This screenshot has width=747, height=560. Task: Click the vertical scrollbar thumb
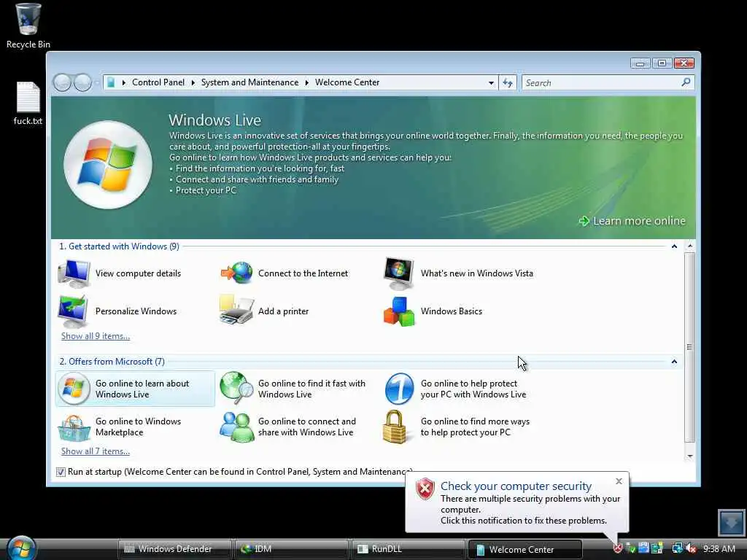point(689,348)
